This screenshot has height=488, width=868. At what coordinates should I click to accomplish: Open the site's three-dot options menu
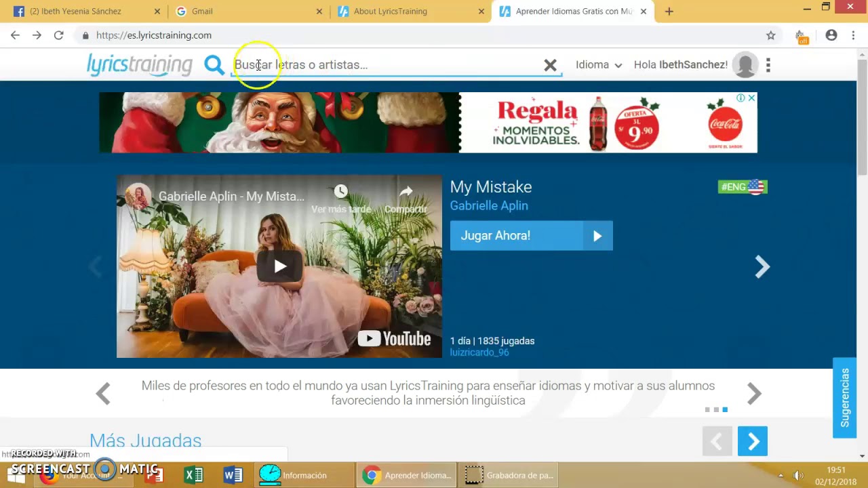pyautogui.click(x=768, y=65)
